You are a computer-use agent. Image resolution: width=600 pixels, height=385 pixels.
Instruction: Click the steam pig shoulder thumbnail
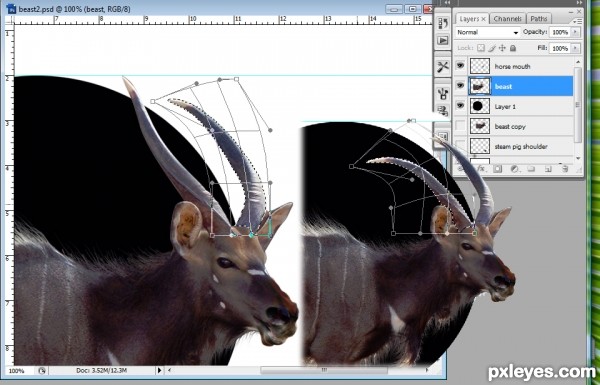(x=479, y=146)
